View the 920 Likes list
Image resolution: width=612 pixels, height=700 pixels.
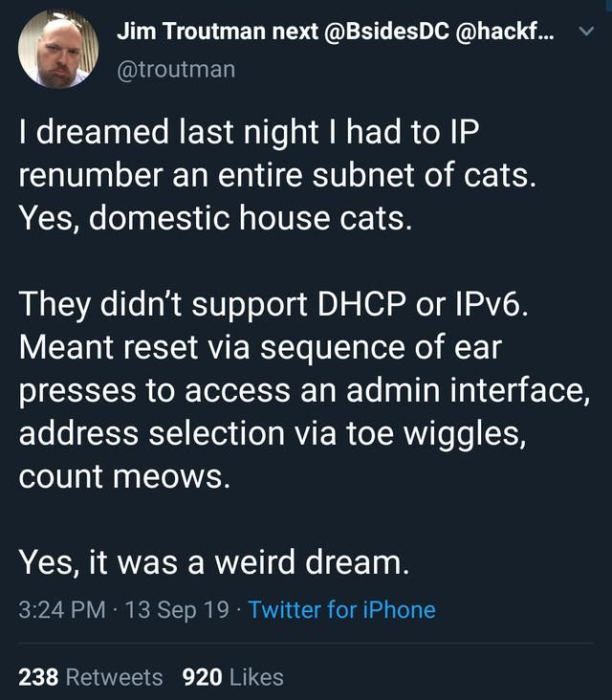click(x=233, y=677)
